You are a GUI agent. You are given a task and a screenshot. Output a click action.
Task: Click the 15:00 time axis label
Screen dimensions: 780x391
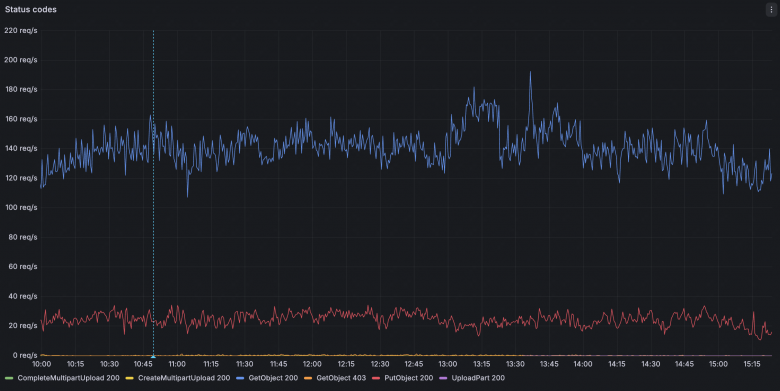coord(718,364)
